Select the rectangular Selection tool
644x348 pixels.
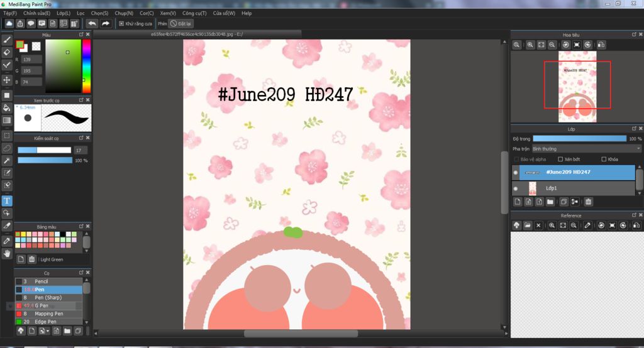(6, 136)
